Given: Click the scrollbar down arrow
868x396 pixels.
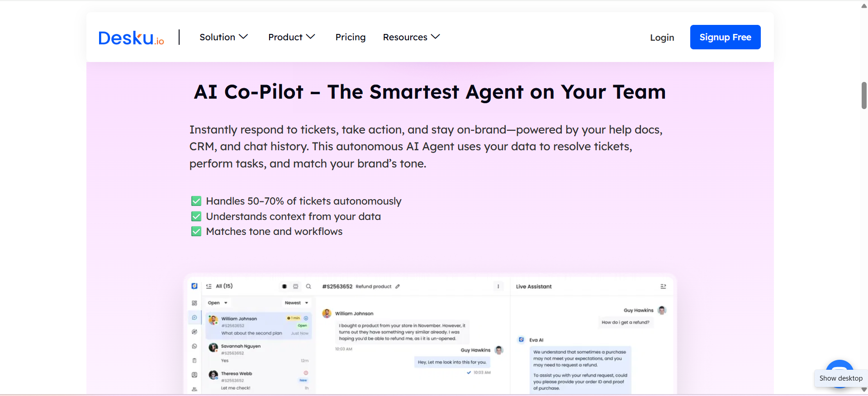Looking at the screenshot, I should 864,390.
